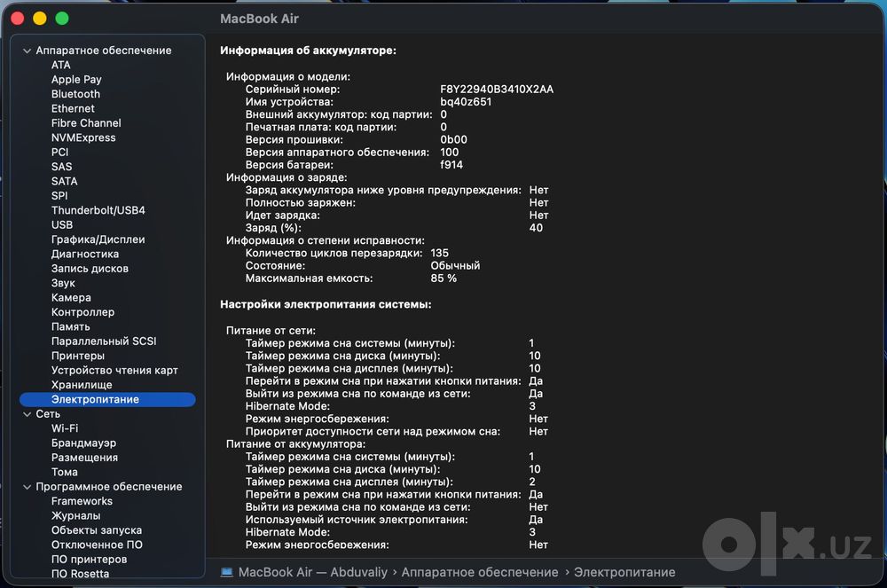The image size is (887, 588).
Task: Click firmware version value 0b00
Action: point(453,139)
